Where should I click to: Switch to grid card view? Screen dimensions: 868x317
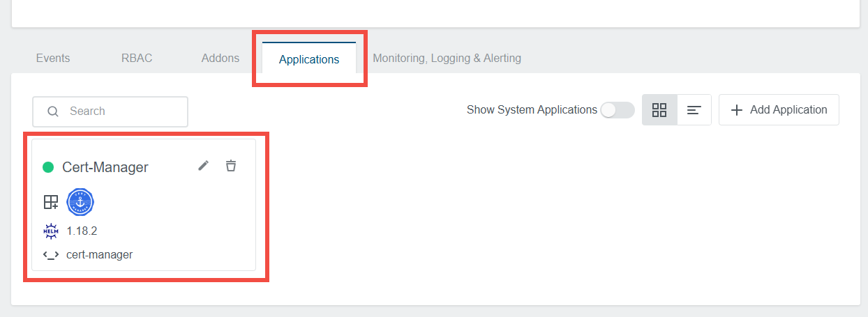(x=659, y=110)
